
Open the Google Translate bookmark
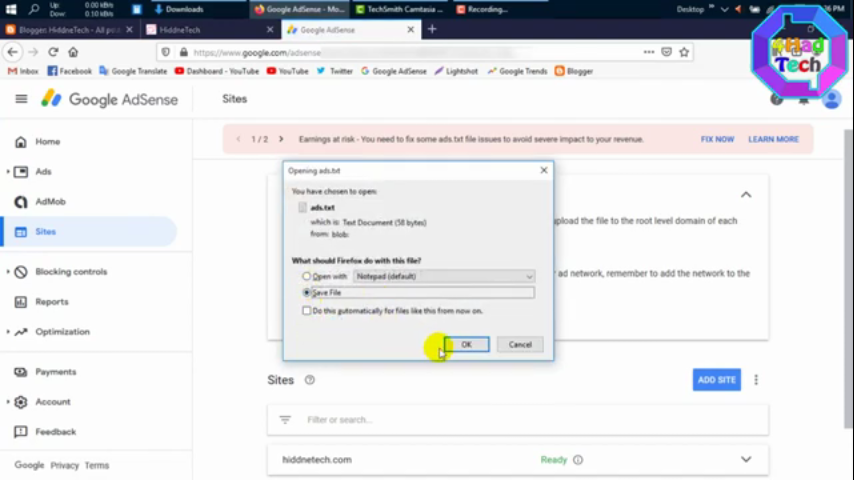point(133,71)
